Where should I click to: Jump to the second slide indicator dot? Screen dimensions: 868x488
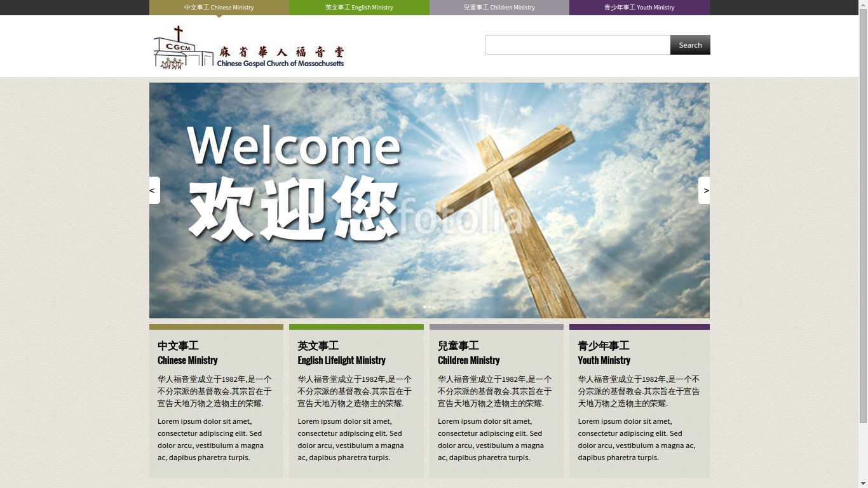[430, 307]
